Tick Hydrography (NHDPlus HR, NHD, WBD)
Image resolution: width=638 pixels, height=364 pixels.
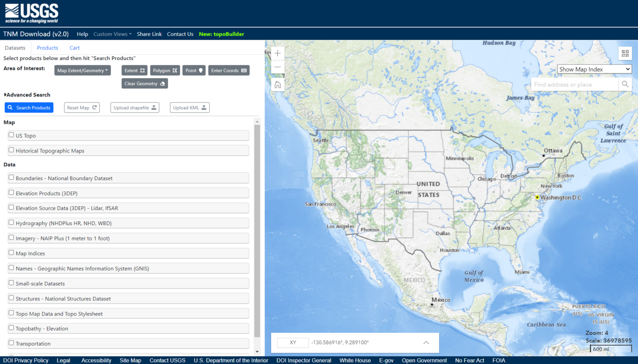click(x=11, y=223)
